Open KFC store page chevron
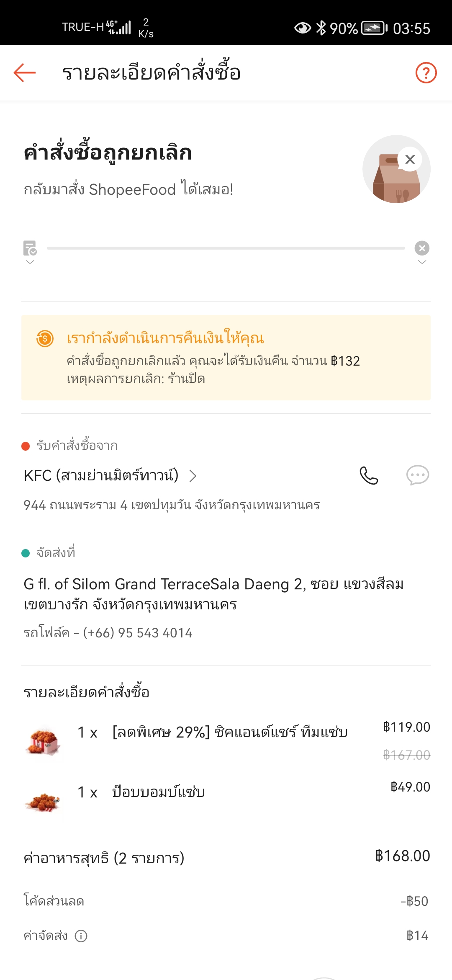Viewport: 452px width, 980px height. click(193, 476)
